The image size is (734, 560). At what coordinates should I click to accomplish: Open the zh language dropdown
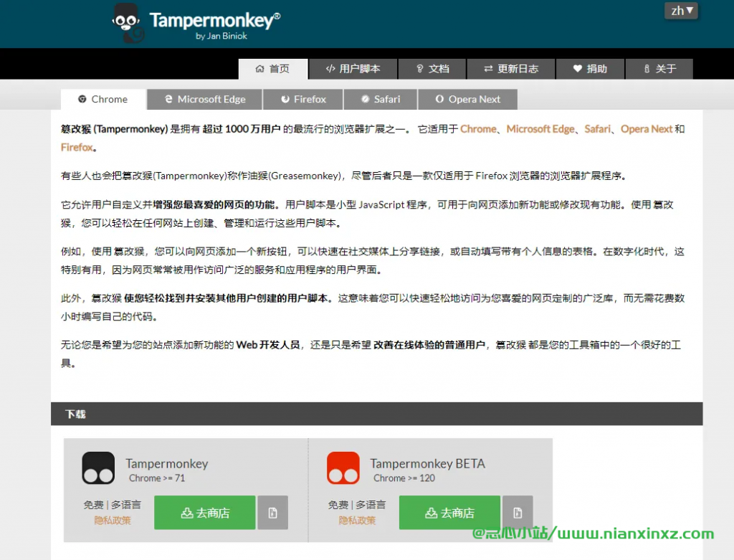681,11
